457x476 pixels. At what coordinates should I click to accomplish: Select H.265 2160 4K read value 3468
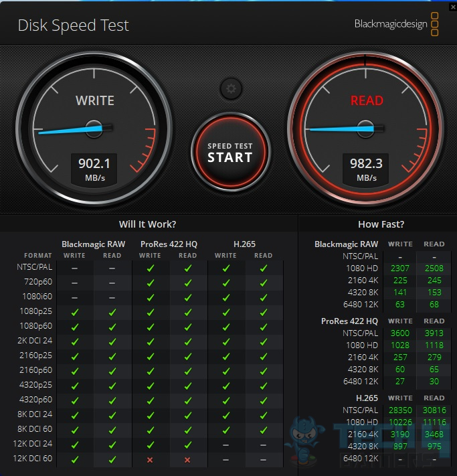pos(434,434)
